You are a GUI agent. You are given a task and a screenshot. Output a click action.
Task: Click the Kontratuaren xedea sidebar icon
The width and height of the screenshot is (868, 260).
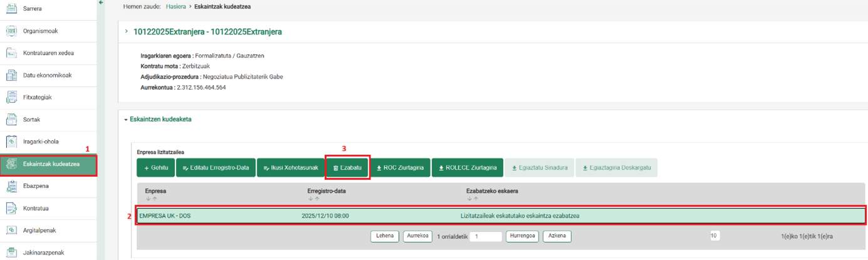click(11, 53)
